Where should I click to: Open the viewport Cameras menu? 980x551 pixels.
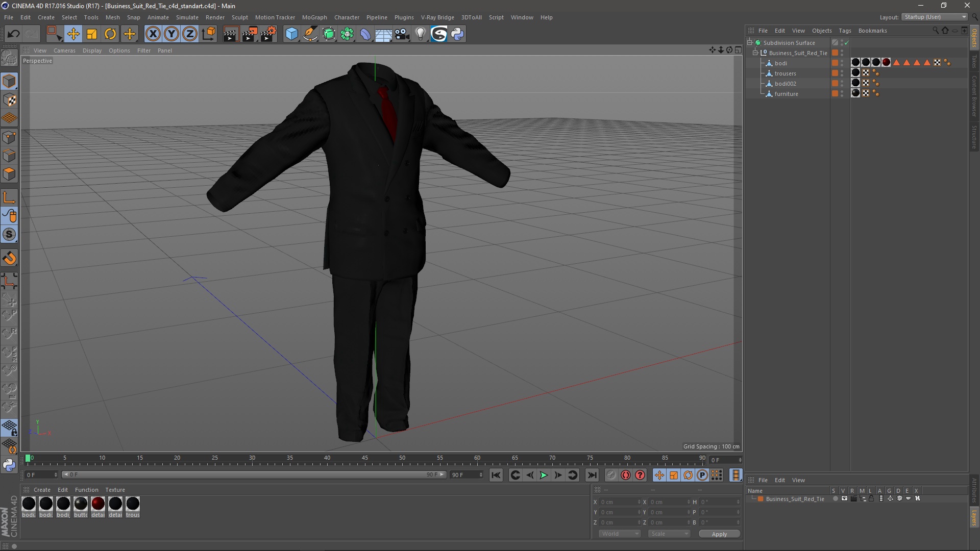(64, 51)
